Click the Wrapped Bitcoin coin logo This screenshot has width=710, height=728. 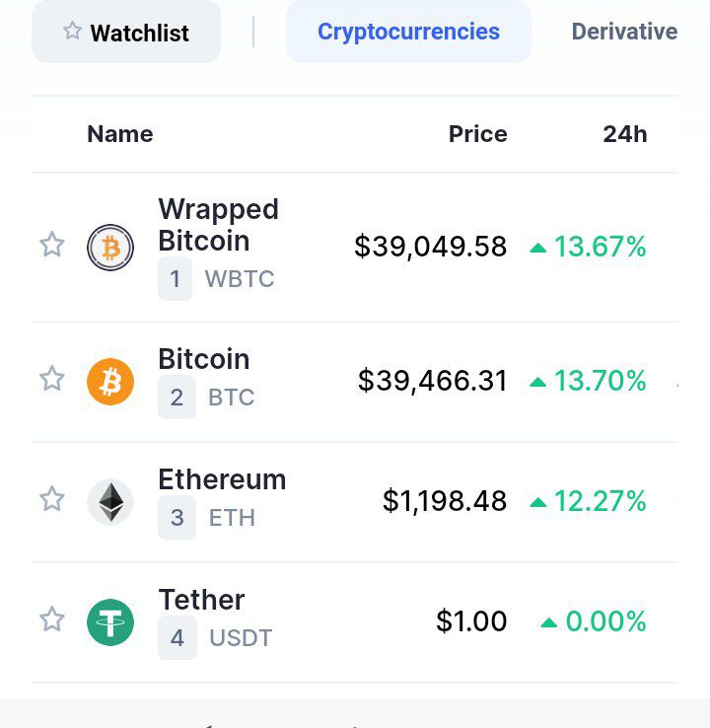[110, 247]
